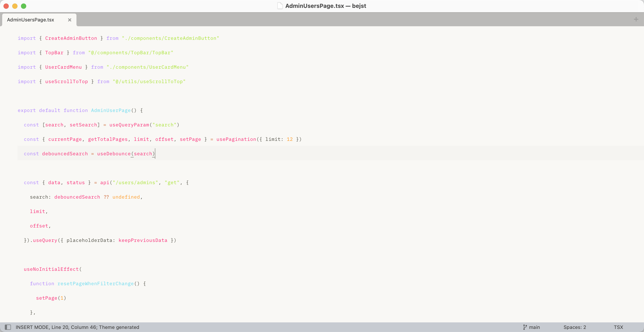Click the "./components/CreateAdminButton" import path

point(170,38)
